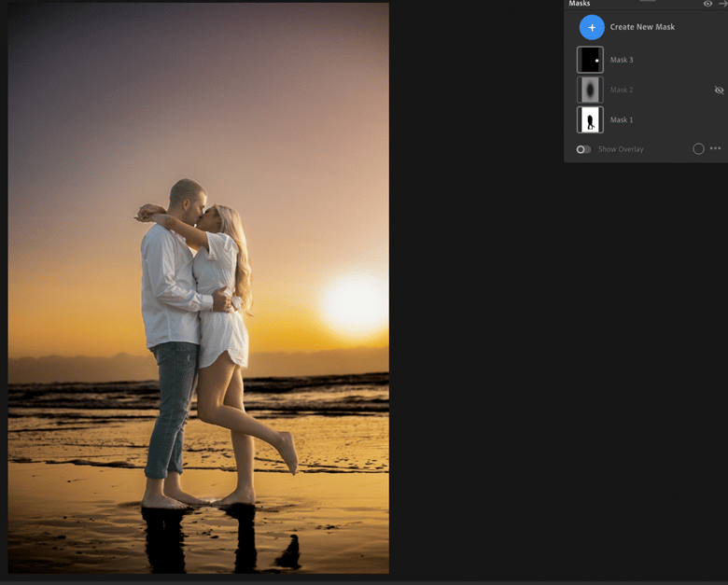The width and height of the screenshot is (728, 585).
Task: Click the Masks panel title
Action: pos(580,4)
